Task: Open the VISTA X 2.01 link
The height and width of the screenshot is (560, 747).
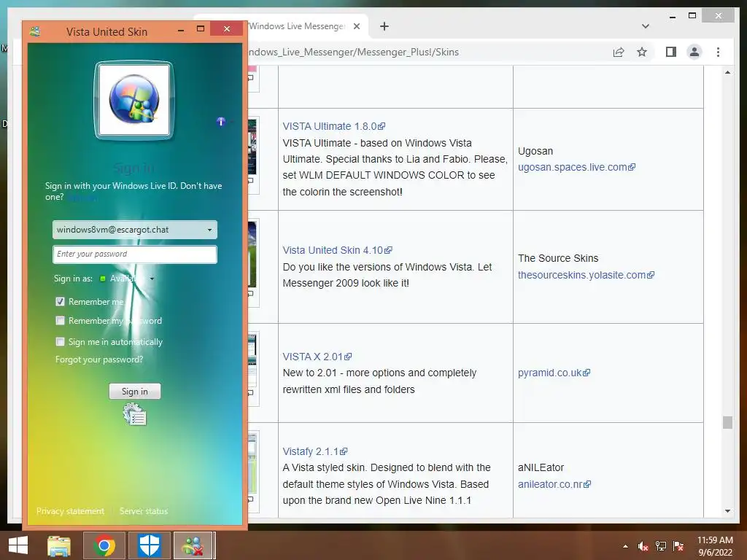Action: [317, 357]
